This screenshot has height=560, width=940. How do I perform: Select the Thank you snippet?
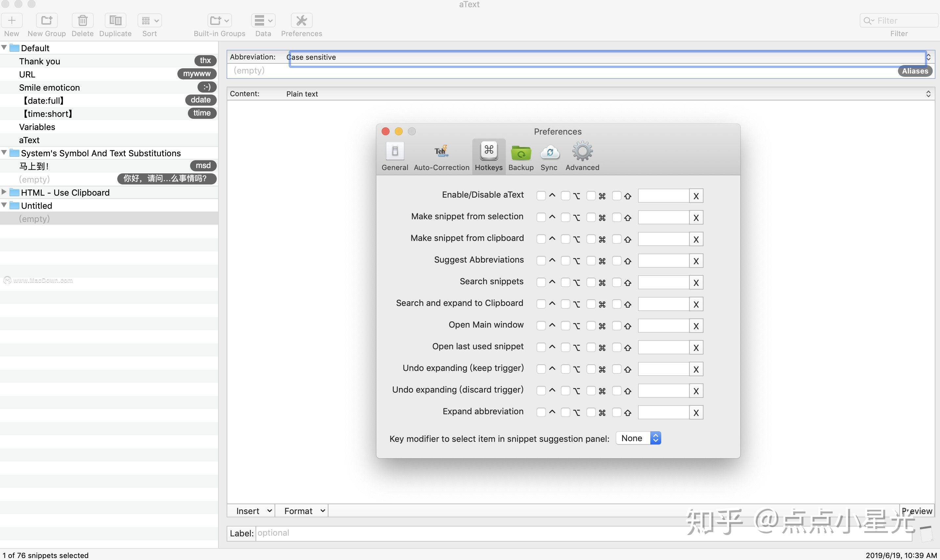[x=109, y=61]
